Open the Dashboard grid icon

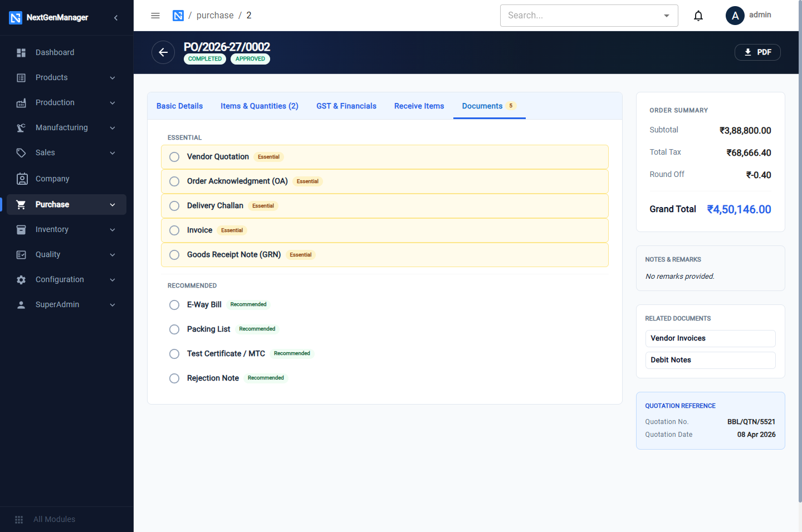pyautogui.click(x=21, y=52)
